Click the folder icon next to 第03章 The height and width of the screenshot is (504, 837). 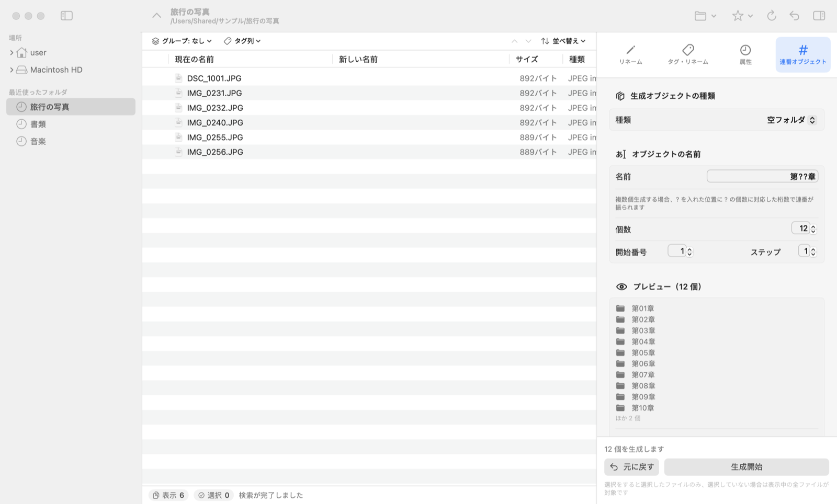[620, 330]
